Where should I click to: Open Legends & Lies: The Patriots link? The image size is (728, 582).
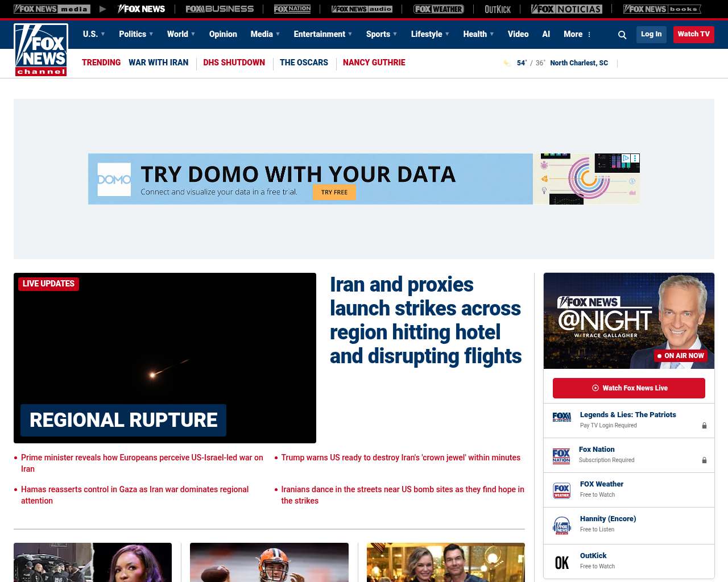pos(628,415)
